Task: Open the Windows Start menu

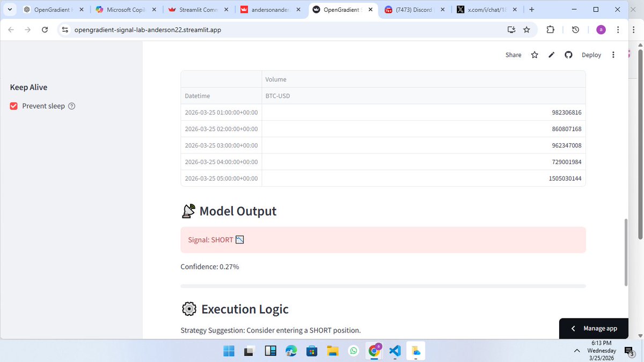Action: tap(229, 351)
